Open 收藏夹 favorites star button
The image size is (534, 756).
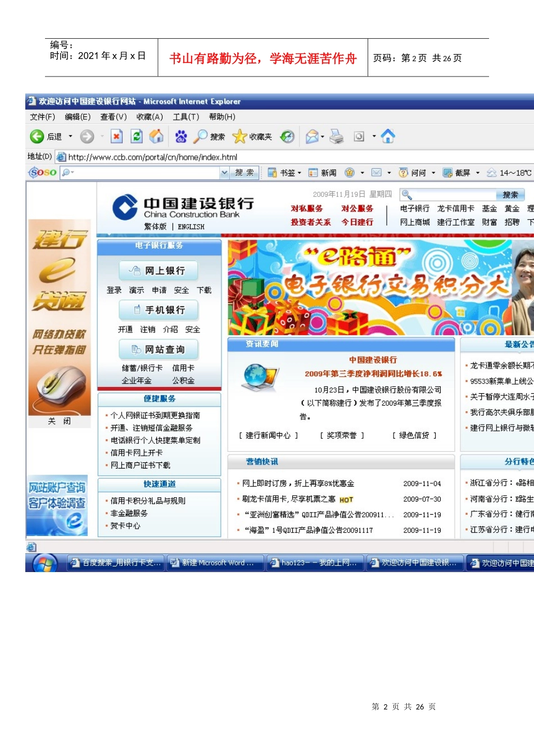pyautogui.click(x=252, y=136)
